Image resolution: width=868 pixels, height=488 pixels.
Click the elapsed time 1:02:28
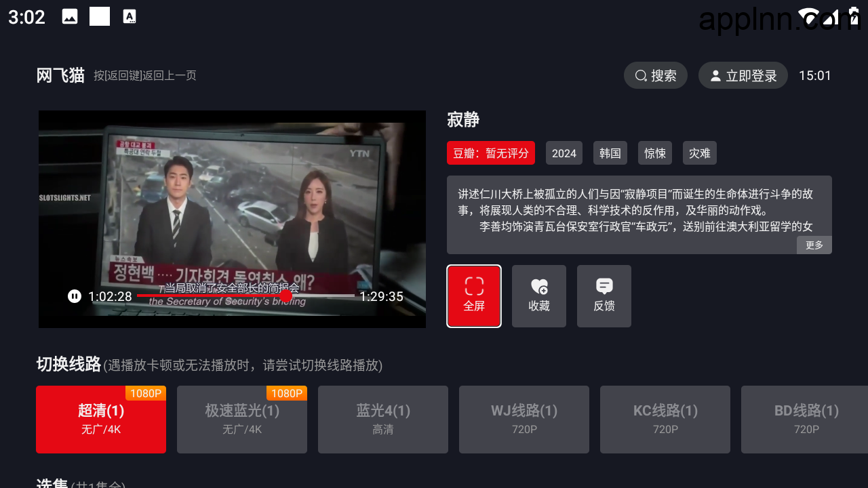[x=110, y=296]
